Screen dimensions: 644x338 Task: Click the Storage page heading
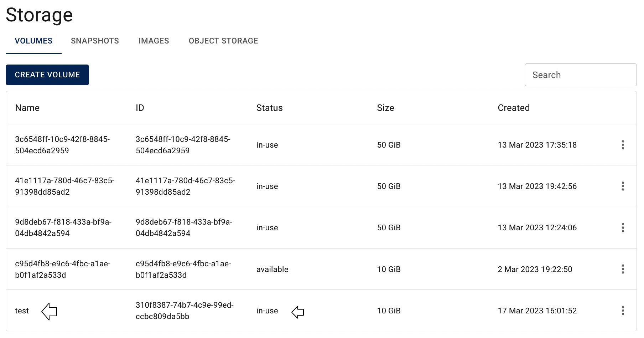[x=39, y=15]
